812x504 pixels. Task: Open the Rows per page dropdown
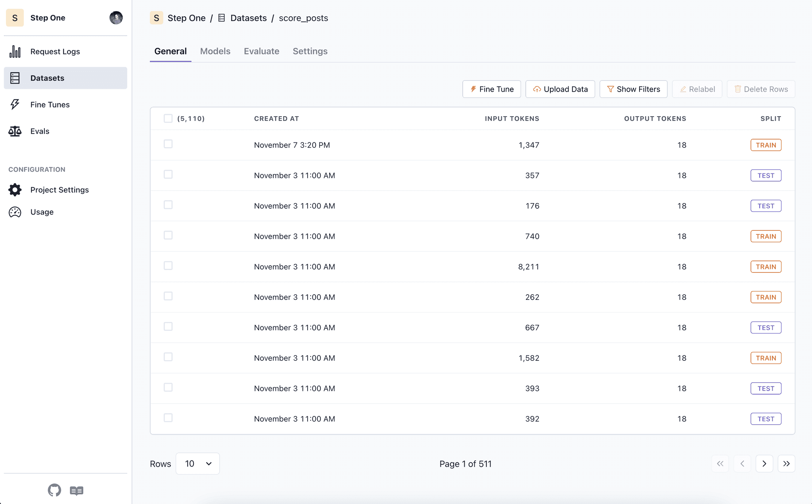tap(197, 463)
